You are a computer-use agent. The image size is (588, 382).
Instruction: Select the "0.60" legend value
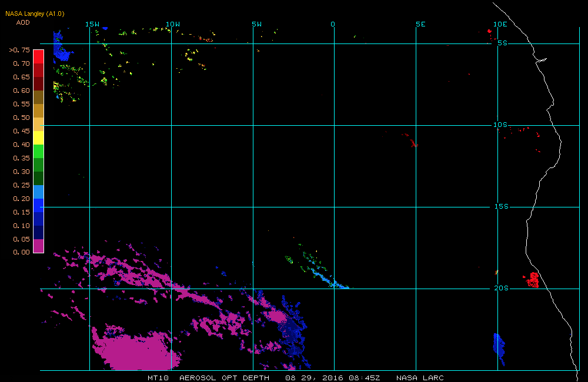click(x=21, y=91)
